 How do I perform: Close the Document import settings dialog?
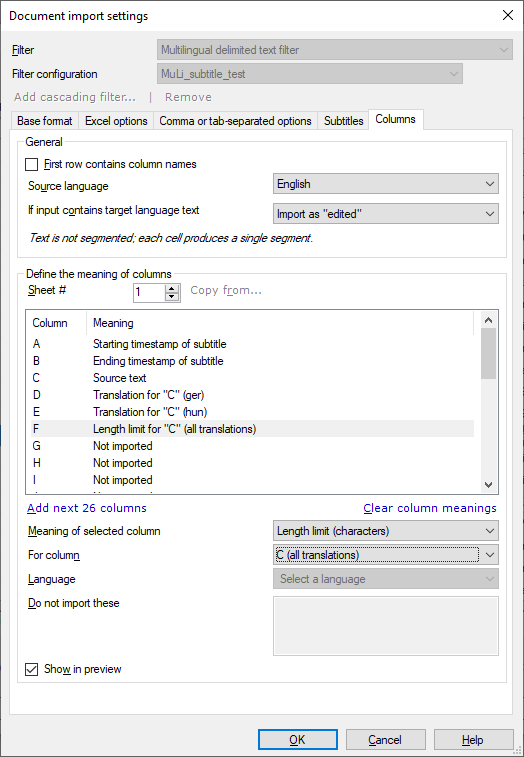pos(508,15)
